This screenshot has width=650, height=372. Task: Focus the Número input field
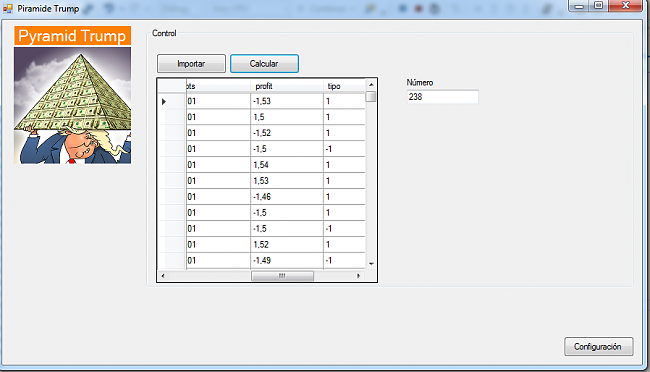click(x=442, y=97)
